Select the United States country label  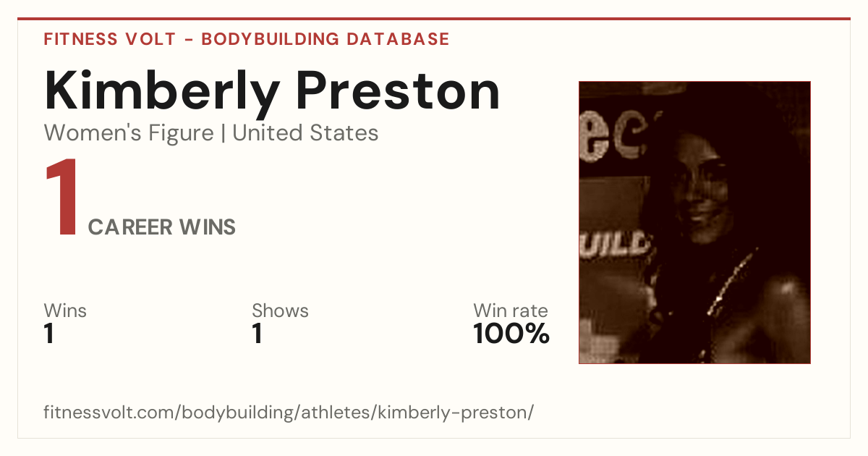[x=305, y=133]
